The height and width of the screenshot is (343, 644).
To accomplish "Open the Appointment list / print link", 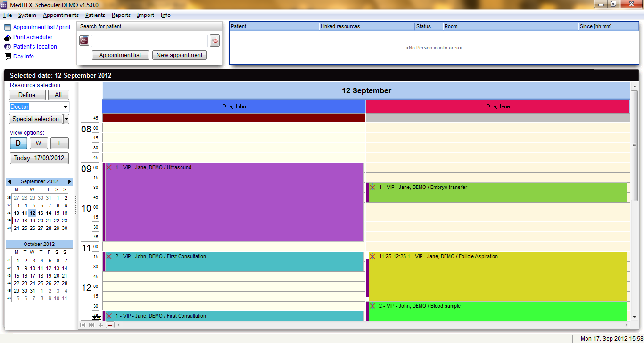I will [x=41, y=27].
